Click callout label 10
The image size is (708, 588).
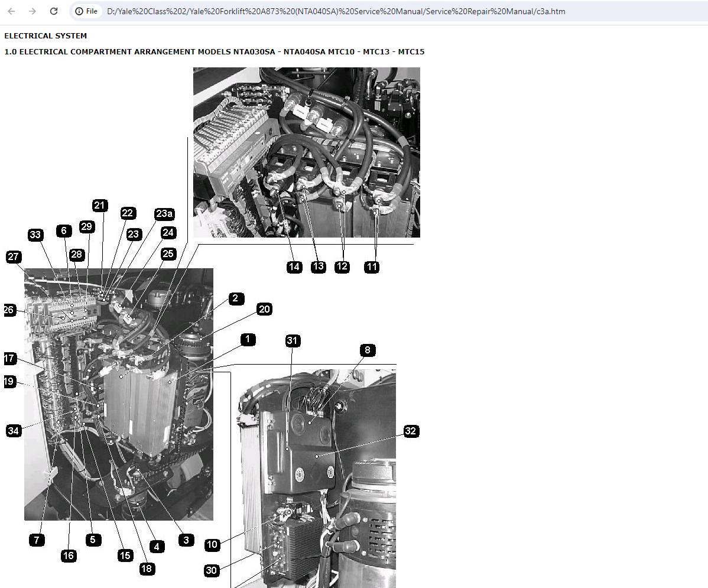point(212,545)
